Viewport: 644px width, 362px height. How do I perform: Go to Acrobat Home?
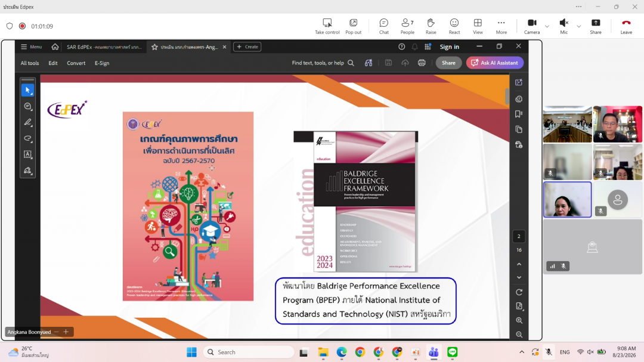(x=55, y=47)
